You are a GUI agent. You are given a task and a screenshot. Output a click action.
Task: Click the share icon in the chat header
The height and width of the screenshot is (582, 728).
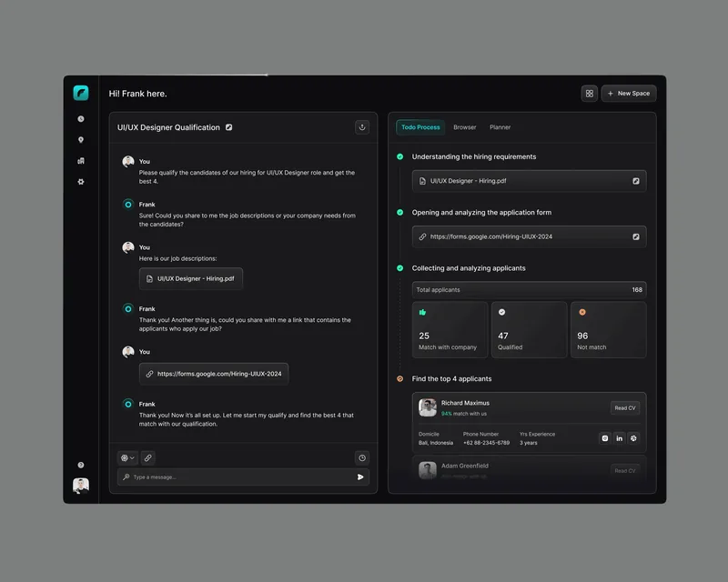pos(362,127)
